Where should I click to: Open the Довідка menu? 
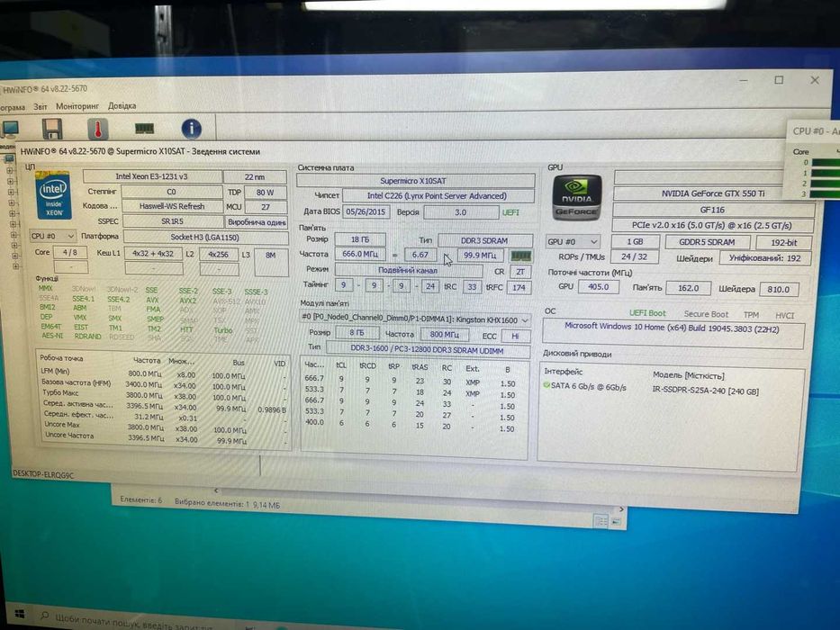click(122, 105)
